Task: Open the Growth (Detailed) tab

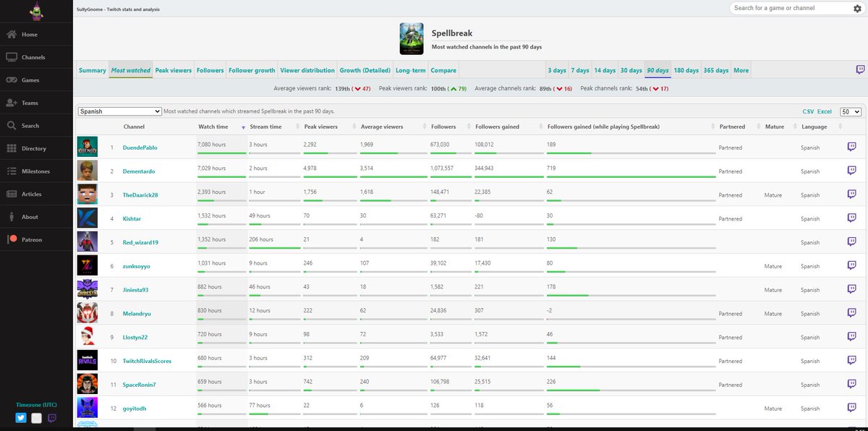Action: 365,70
